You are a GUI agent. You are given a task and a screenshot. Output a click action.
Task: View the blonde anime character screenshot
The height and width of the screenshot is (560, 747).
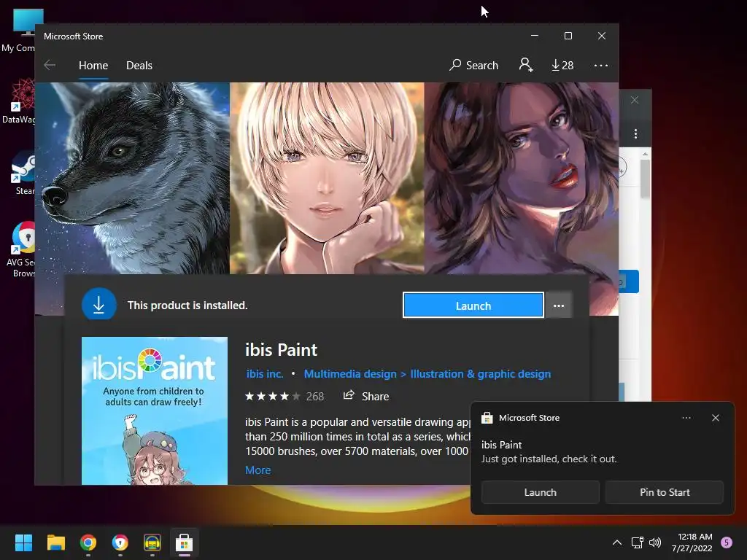327,178
